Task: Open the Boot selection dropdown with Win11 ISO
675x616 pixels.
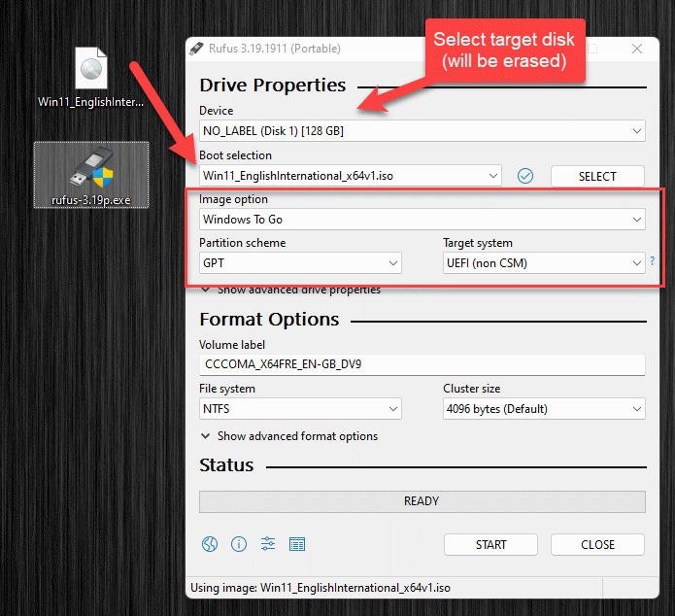Action: pyautogui.click(x=351, y=176)
